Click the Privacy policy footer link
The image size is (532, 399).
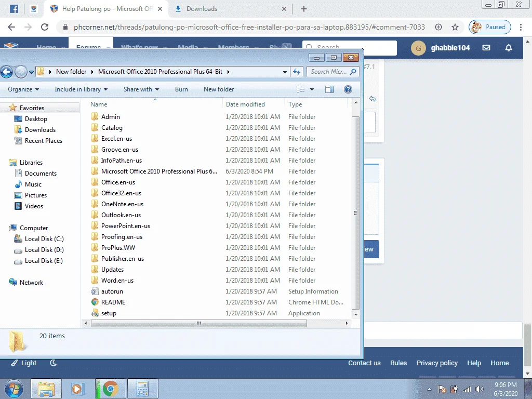[437, 363]
